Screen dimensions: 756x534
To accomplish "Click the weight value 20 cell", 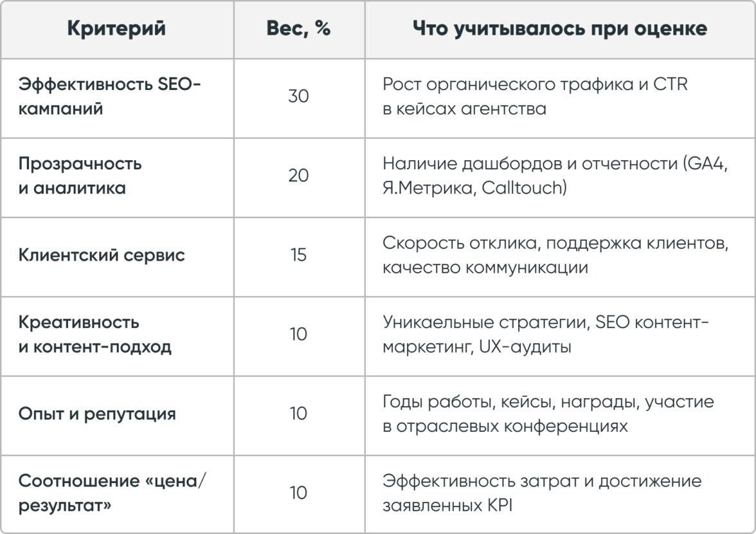I will click(x=298, y=176).
